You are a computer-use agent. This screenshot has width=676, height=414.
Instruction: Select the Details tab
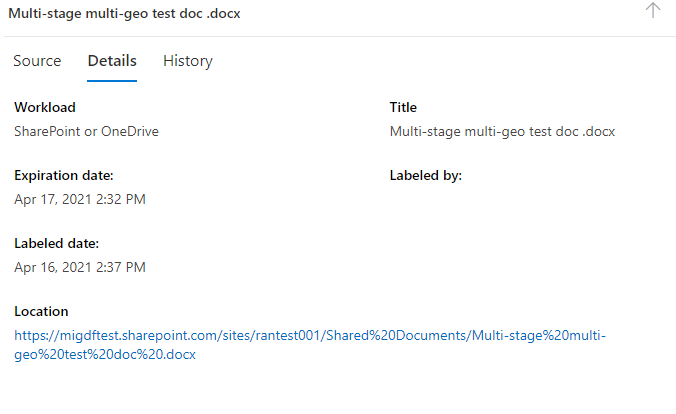112,61
